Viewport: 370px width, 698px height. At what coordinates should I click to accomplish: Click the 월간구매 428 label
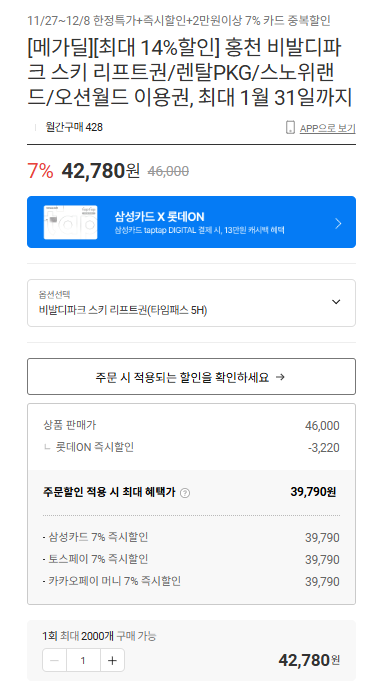click(x=74, y=127)
